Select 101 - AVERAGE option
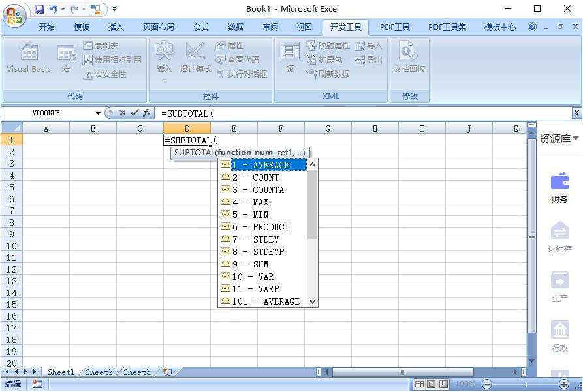Image resolution: width=583 pixels, height=392 pixels. point(263,301)
